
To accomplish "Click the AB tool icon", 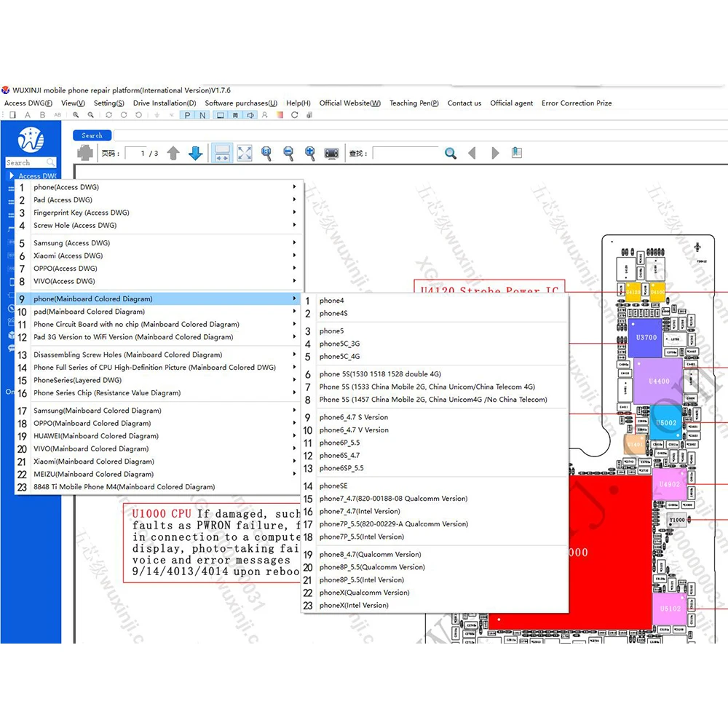I will [x=58, y=115].
